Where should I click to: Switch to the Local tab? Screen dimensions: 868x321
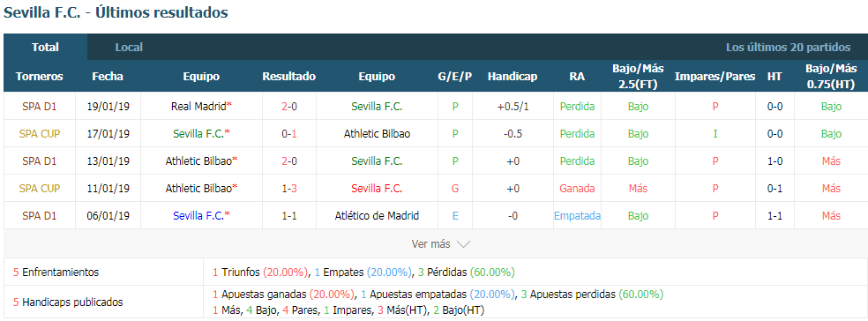[x=129, y=48]
